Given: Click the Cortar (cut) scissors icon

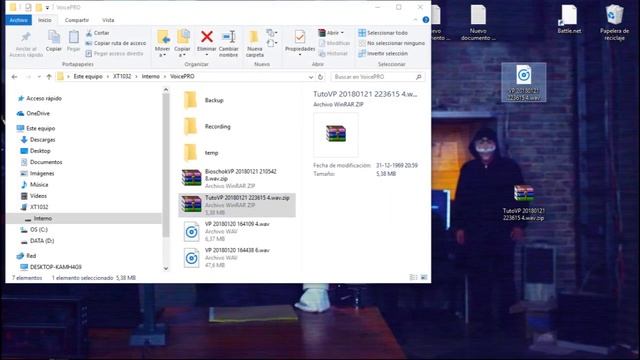Looking at the screenshot, I should click(89, 33).
